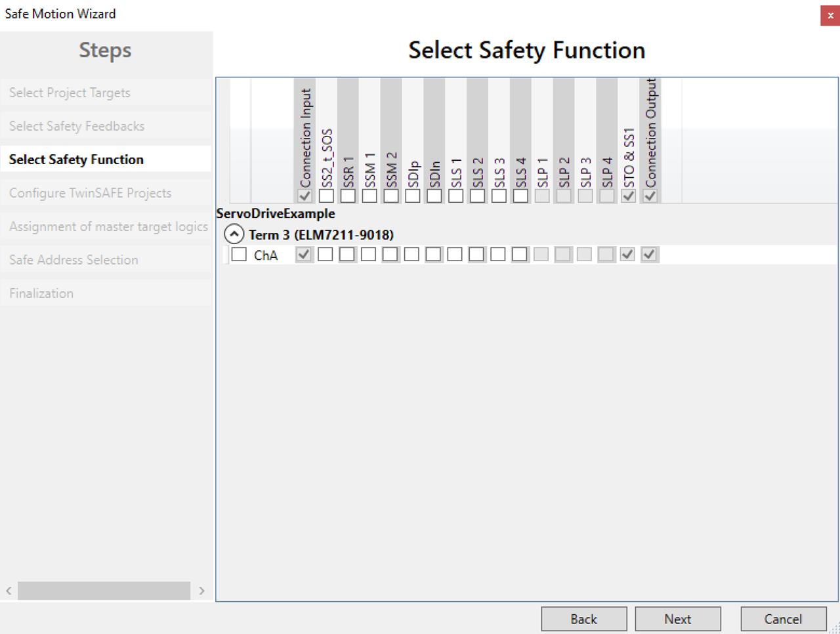Enable SSM 2 for ChA row

[390, 254]
